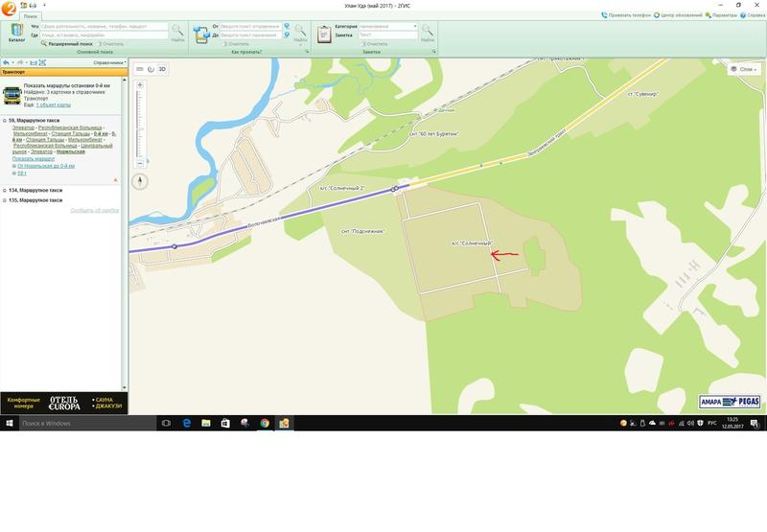Open Chrome from the taskbar
Image resolution: width=767 pixels, height=532 pixels.
point(265,424)
